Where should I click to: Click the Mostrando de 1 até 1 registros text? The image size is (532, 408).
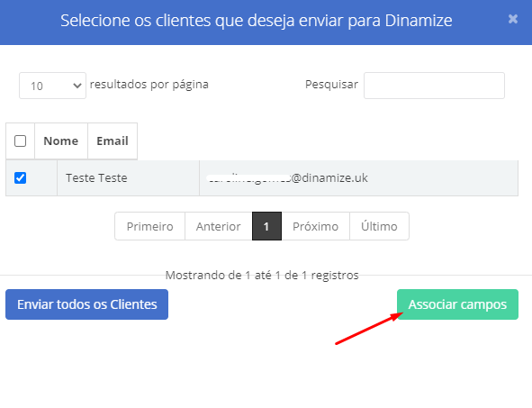pyautogui.click(x=262, y=275)
